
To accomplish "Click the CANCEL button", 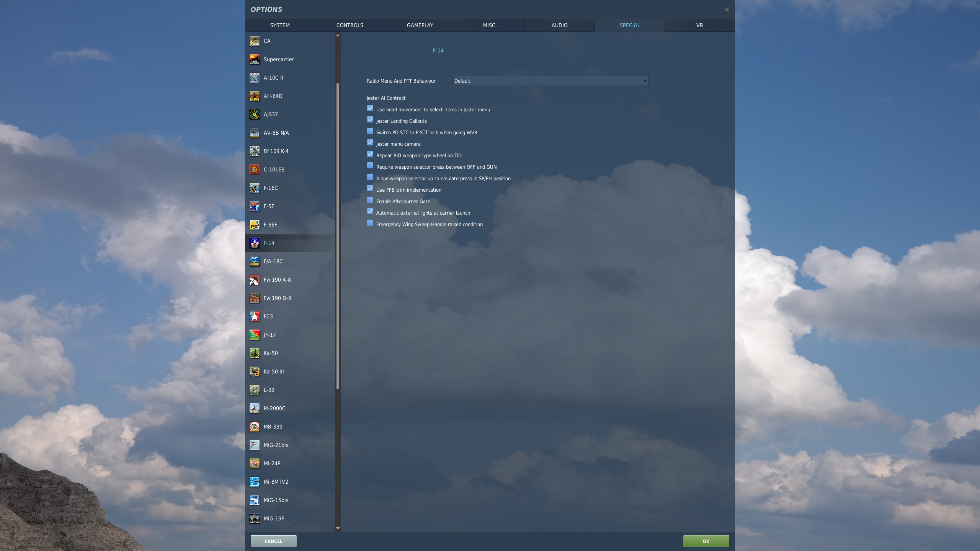I will pyautogui.click(x=273, y=541).
